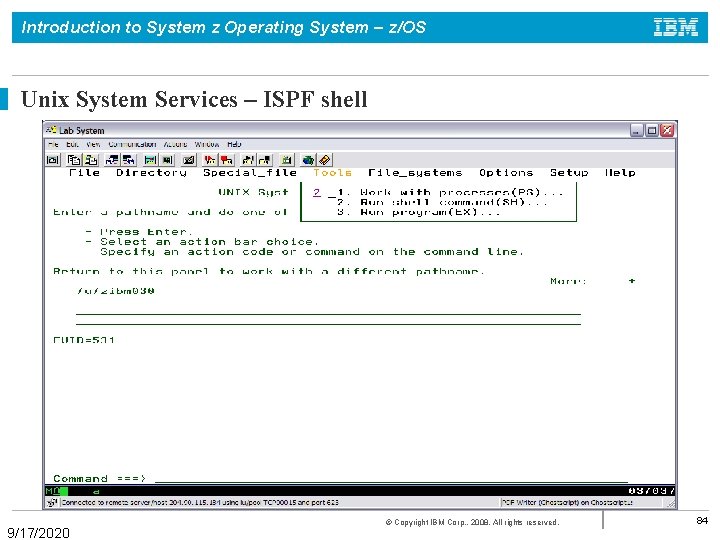Screen dimensions: 720x540
Task: Minimize the Lab System window
Action: click(637, 130)
